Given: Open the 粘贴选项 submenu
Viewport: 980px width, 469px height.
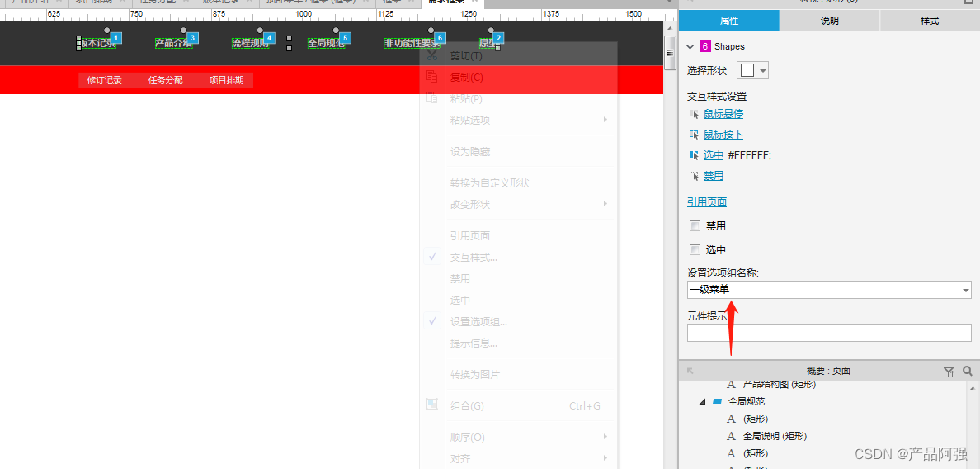Looking at the screenshot, I should pos(518,120).
